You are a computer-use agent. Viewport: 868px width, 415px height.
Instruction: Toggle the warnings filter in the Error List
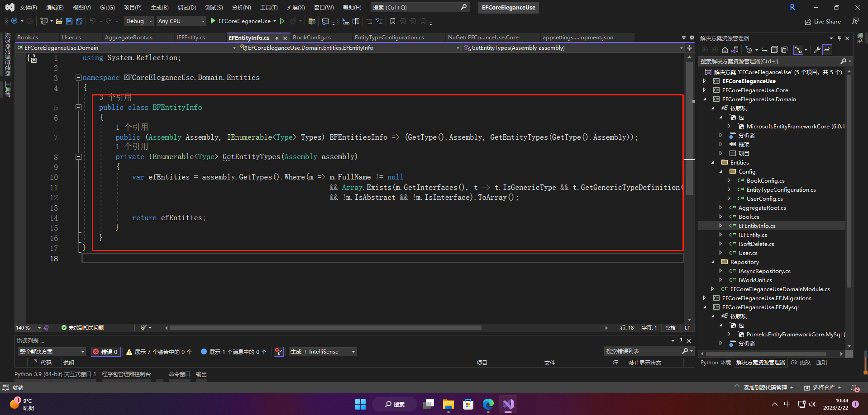click(159, 352)
